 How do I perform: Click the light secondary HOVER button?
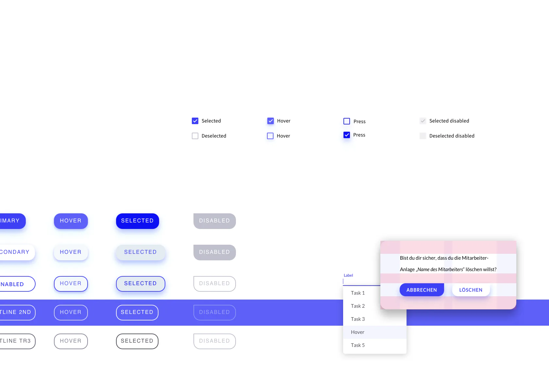point(71,253)
